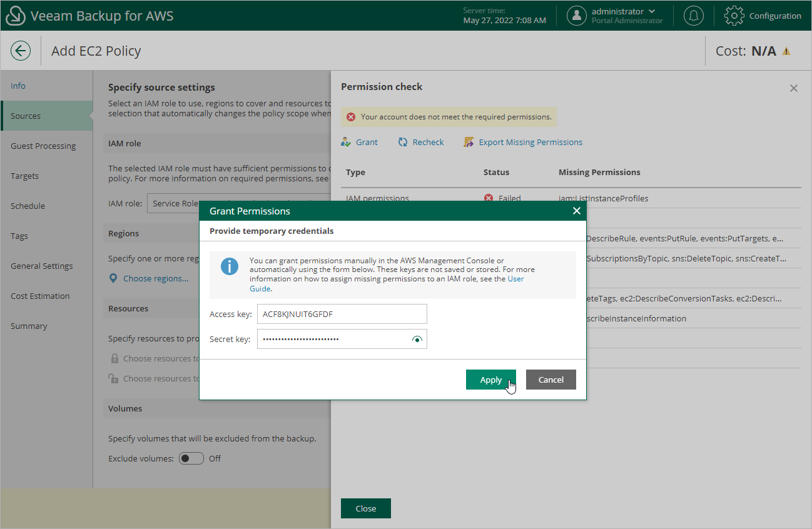Click the back arrow on Add EC2 Policy
Viewport: 812px width, 529px height.
pos(21,51)
